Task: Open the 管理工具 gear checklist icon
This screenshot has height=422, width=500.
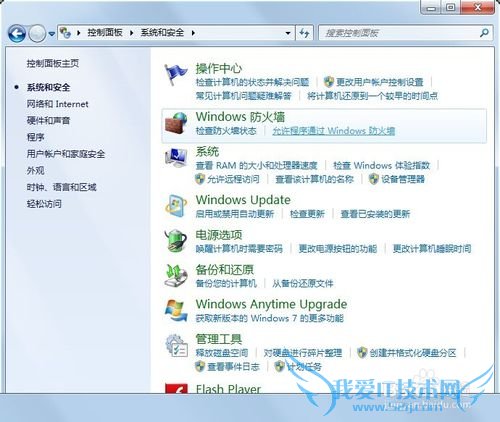Action: [x=176, y=346]
